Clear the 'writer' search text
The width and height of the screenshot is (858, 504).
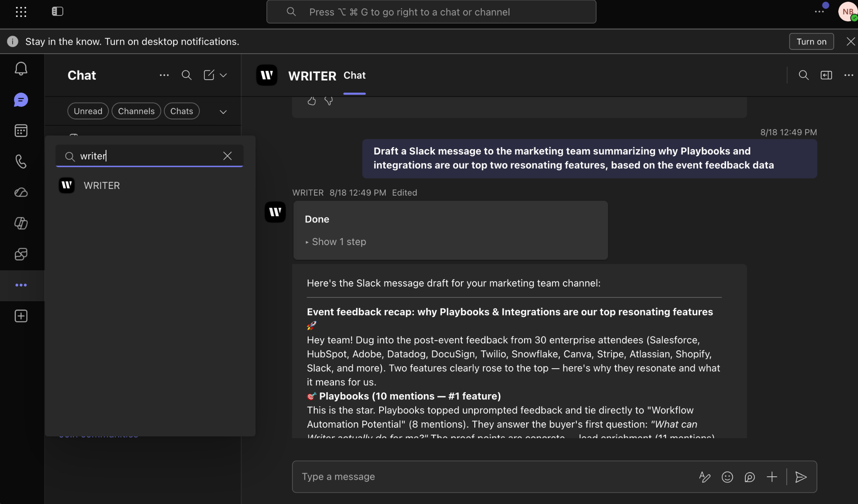point(227,156)
